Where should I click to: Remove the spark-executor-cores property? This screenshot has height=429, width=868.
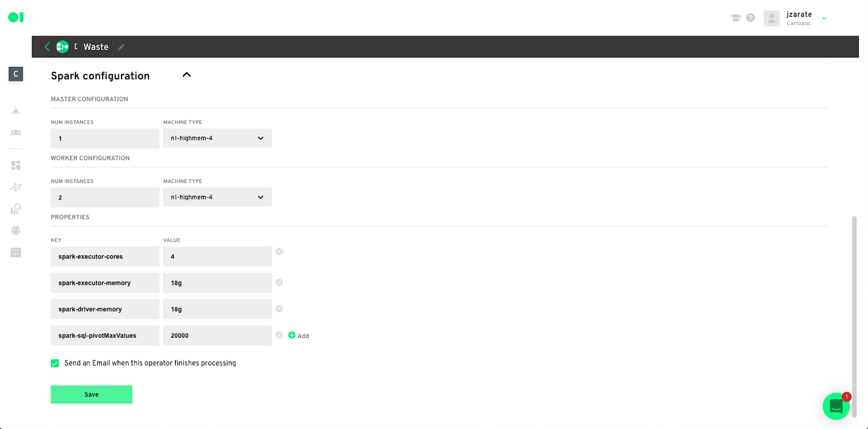279,251
